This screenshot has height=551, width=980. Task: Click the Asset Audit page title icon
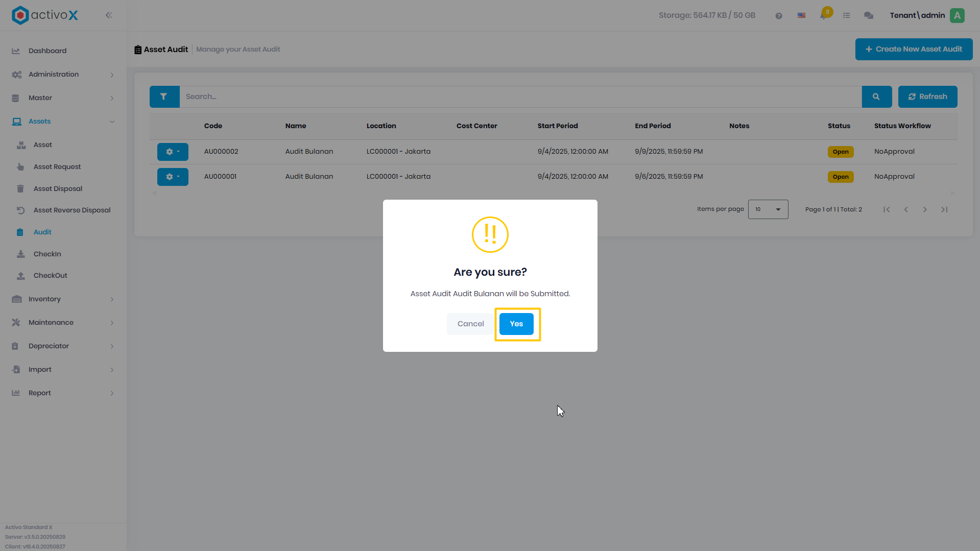pos(138,50)
